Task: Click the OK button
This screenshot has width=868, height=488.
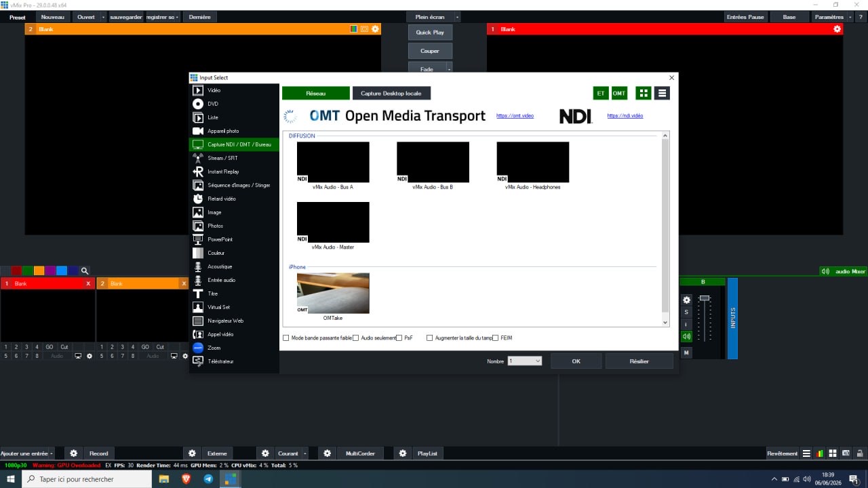Action: (x=576, y=361)
